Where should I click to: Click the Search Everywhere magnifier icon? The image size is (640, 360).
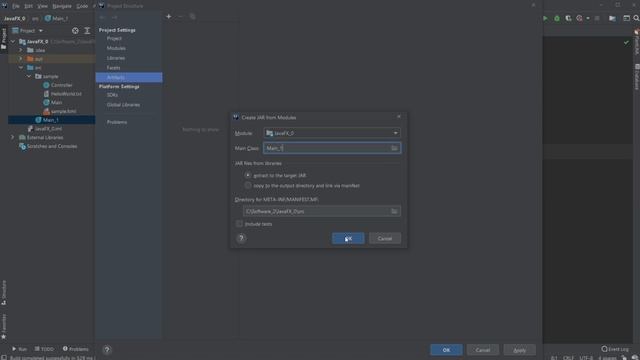636,18
